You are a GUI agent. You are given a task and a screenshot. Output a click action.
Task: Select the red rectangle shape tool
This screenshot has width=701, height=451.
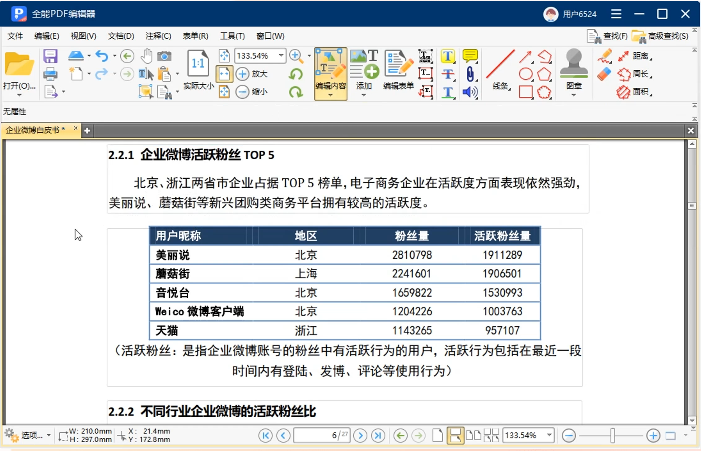(x=526, y=92)
